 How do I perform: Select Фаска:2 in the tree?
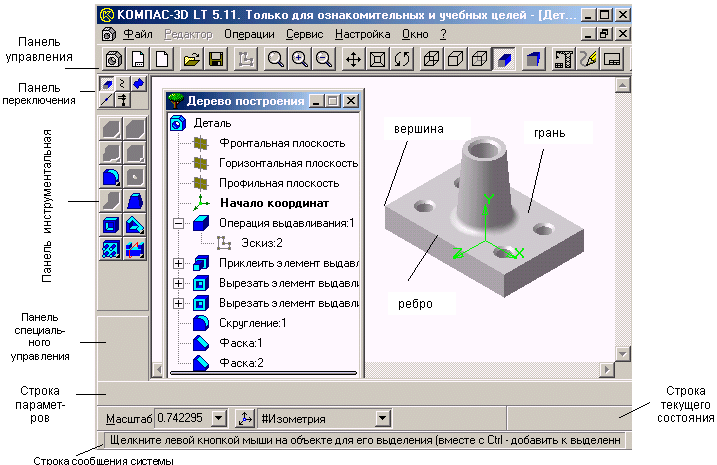(241, 363)
